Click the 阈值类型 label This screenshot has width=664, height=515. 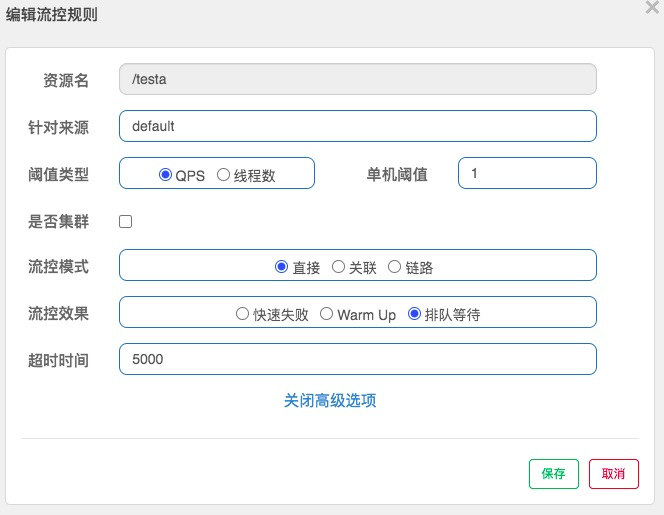pos(58,174)
